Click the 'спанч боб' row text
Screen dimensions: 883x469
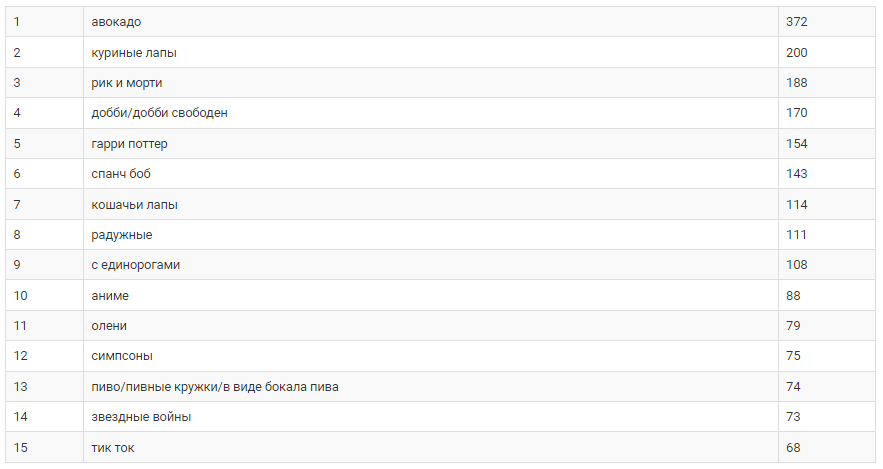click(121, 174)
